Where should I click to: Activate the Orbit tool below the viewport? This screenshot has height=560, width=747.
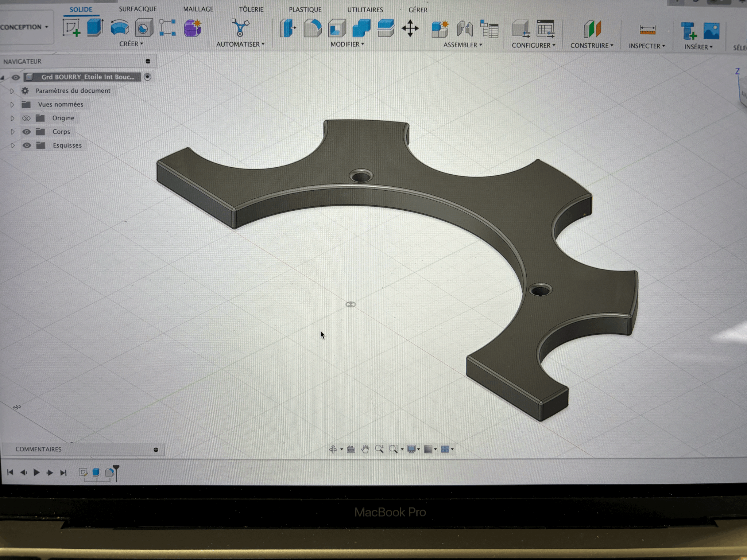pyautogui.click(x=332, y=449)
